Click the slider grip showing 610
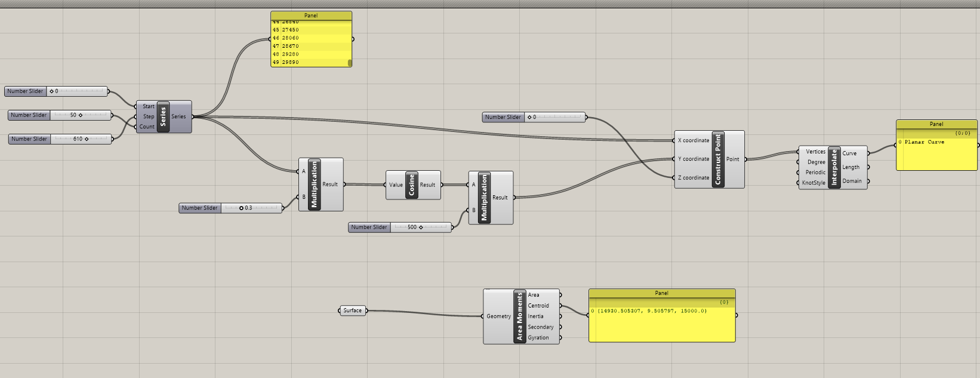The width and height of the screenshot is (980, 378). tap(87, 139)
